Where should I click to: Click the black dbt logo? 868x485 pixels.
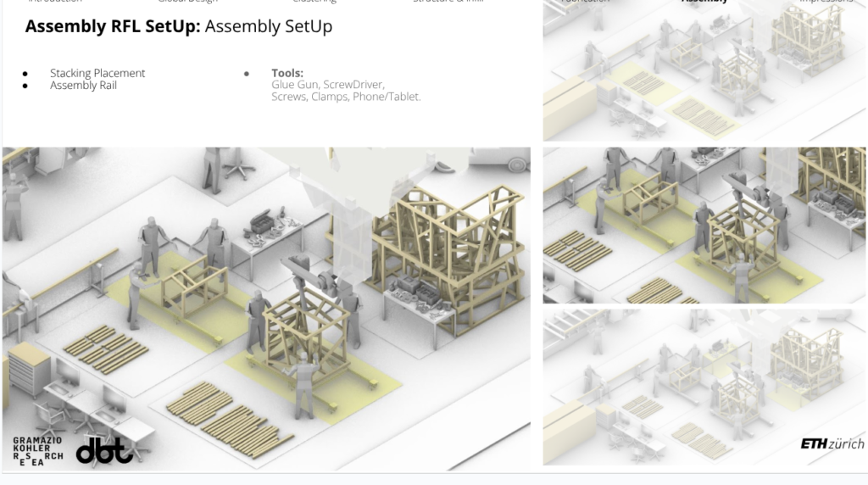(104, 451)
